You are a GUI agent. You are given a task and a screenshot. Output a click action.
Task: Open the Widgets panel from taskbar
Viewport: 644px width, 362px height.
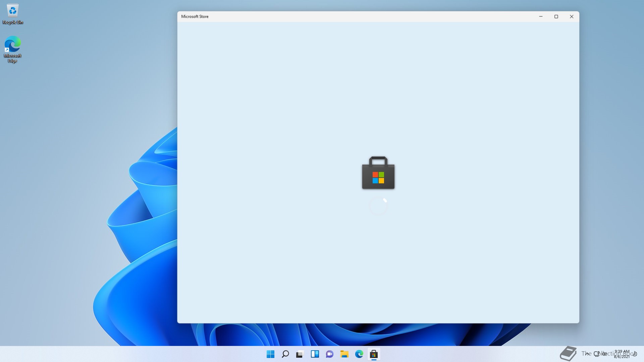coord(315,354)
